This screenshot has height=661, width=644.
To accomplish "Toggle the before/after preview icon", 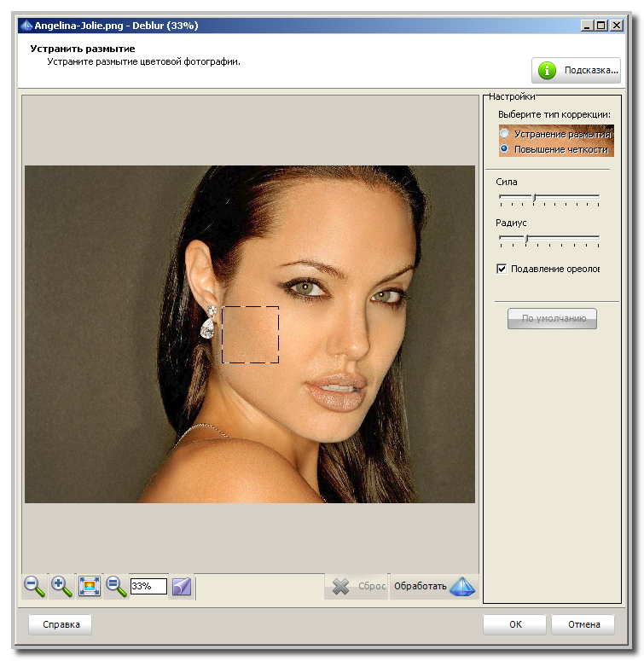I will pos(182,587).
